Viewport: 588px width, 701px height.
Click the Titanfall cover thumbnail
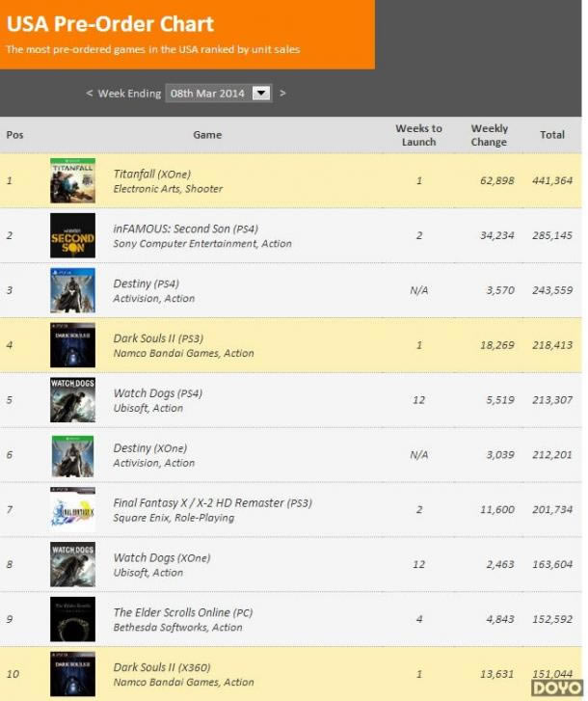click(73, 180)
